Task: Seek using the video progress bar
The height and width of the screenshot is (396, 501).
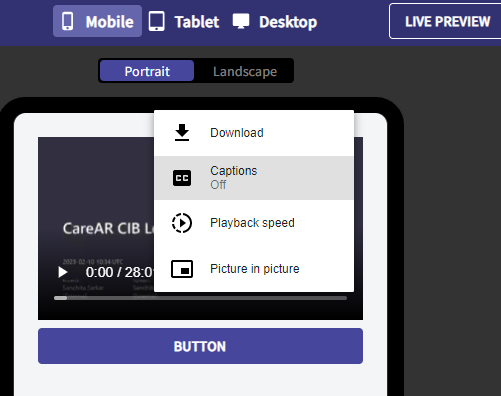Action: click(x=200, y=298)
